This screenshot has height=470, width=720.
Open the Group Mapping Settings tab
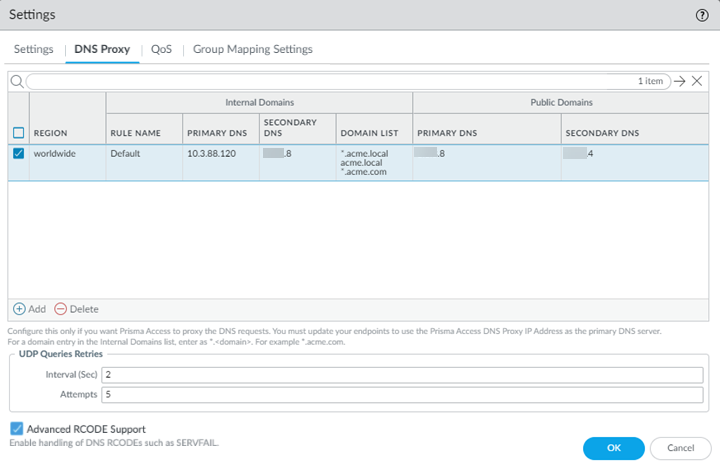(x=252, y=49)
